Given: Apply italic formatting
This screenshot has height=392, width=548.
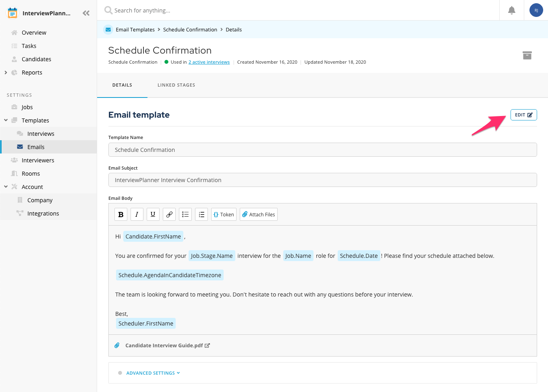Looking at the screenshot, I should 137,214.
